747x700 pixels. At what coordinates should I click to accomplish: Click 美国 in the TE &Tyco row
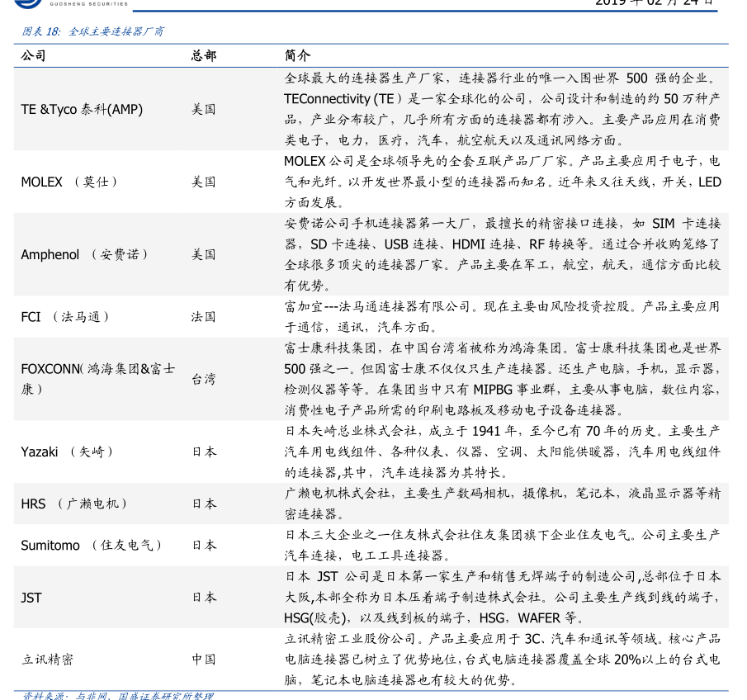point(203,109)
